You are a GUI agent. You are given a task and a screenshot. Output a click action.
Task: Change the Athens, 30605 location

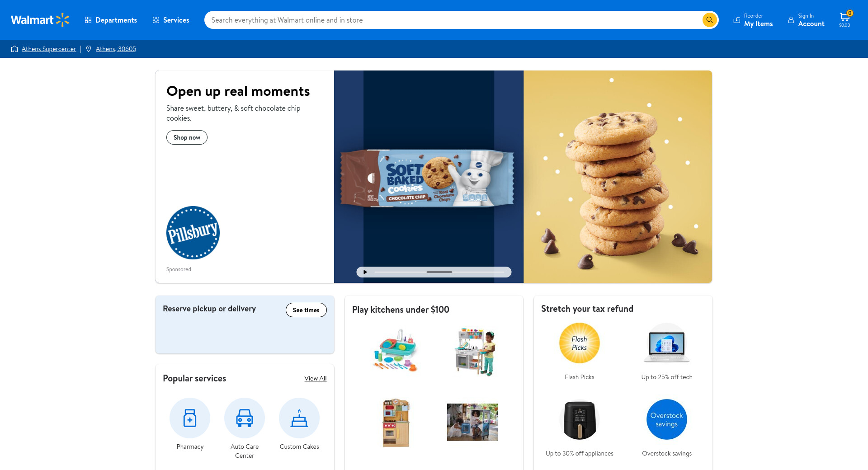coord(116,49)
